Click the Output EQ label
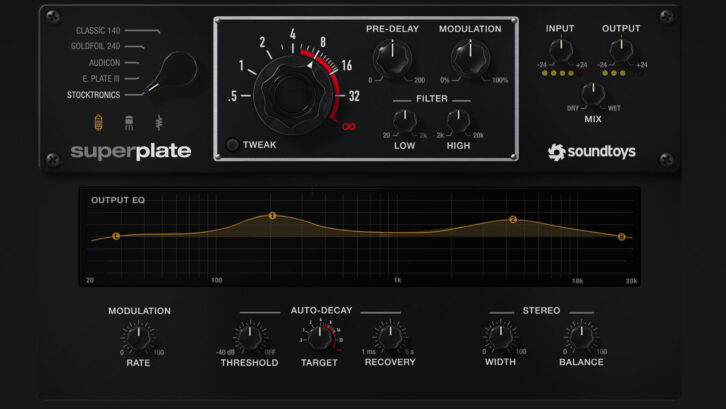The height and width of the screenshot is (409, 726). (x=118, y=200)
